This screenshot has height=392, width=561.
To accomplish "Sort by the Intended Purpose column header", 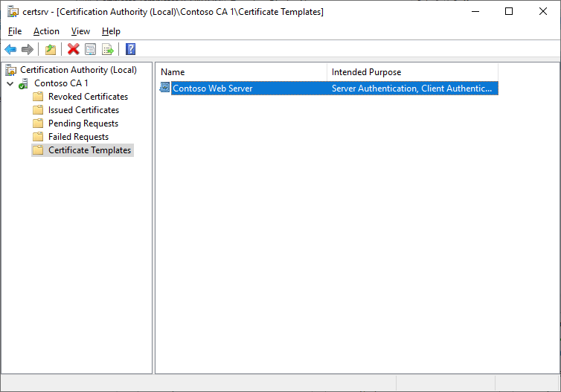I will [411, 72].
